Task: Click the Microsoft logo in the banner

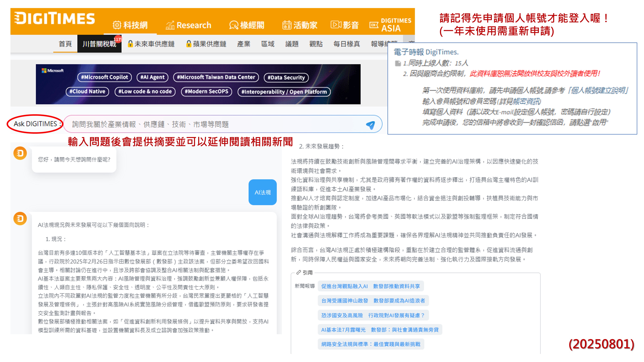Action: coord(52,71)
